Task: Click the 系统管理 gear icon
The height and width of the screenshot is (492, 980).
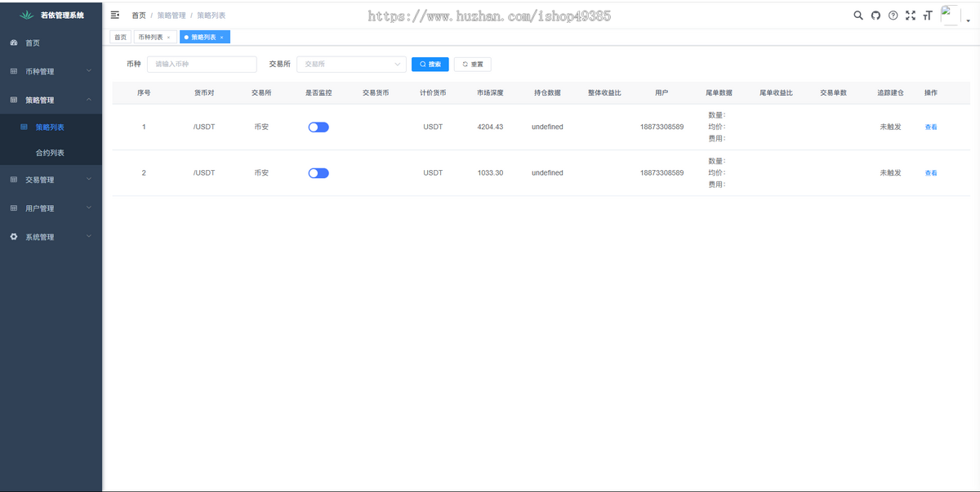Action: [13, 236]
